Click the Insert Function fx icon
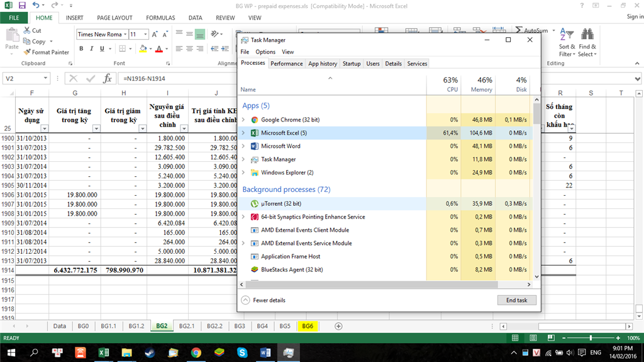Viewport: 644px width, 362px height. [107, 78]
